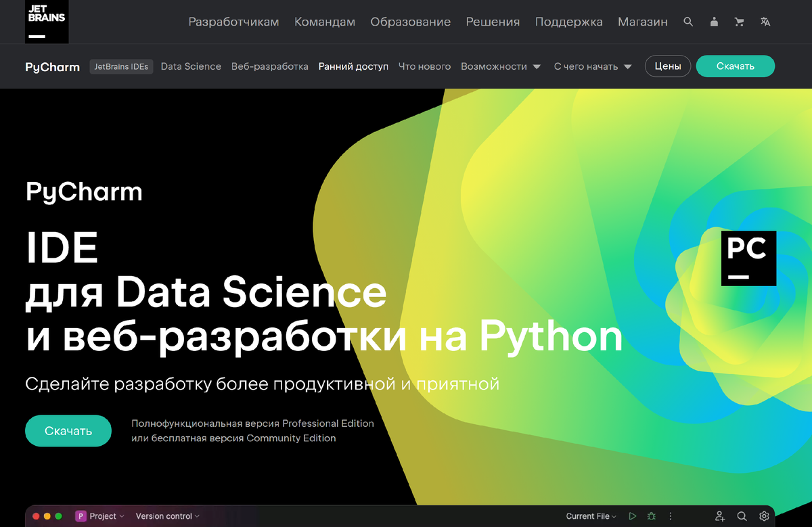Open the Возможности dropdown menu

[501, 66]
